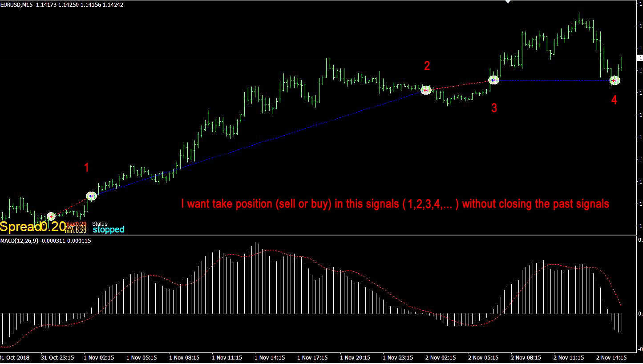Click the 2 Nov 05:15 time axis label

click(x=483, y=357)
